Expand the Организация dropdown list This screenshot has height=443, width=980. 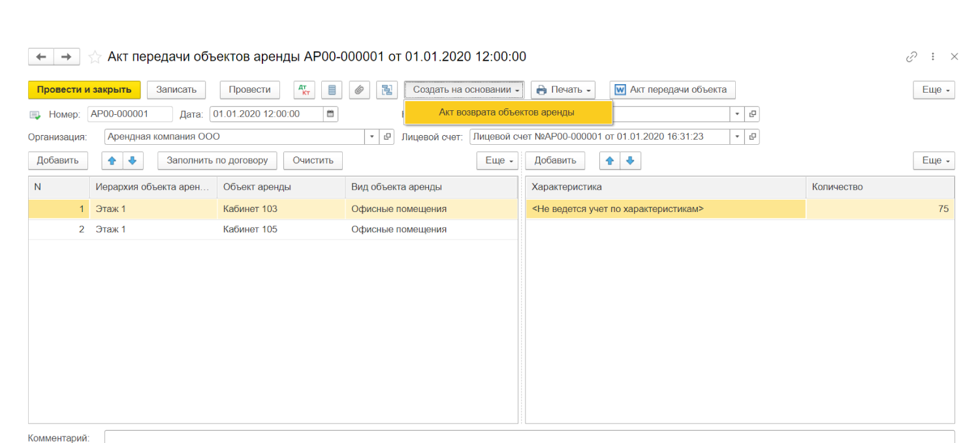coord(372,137)
